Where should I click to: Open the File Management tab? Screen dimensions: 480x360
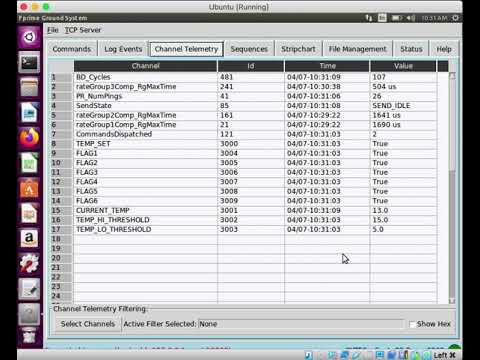357,49
